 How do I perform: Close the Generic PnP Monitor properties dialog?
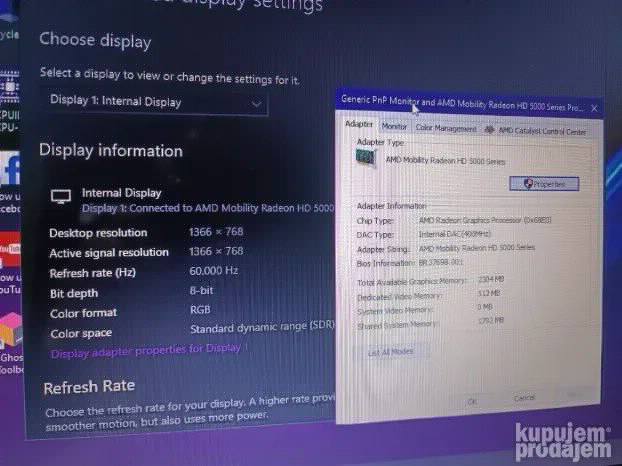[x=594, y=108]
